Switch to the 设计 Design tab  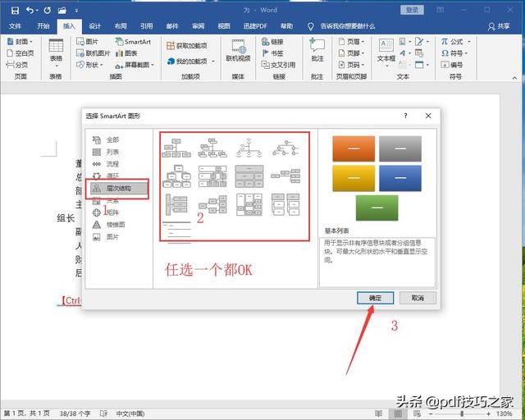point(95,26)
